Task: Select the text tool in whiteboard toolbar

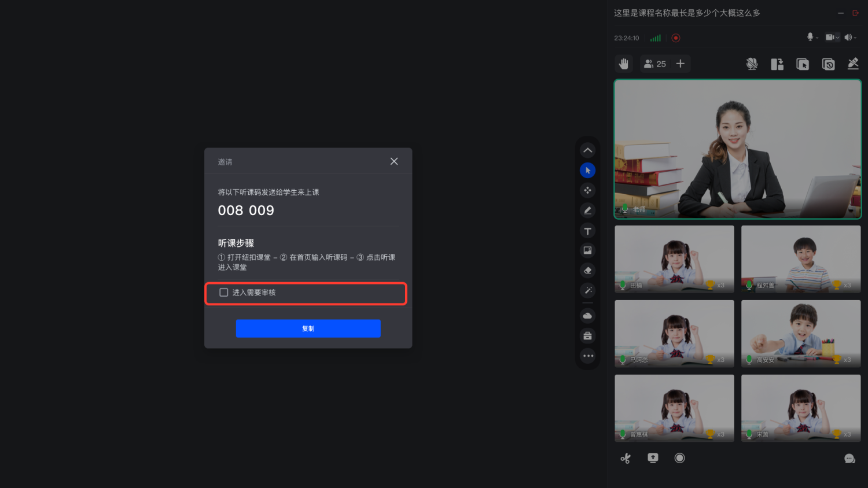Action: tap(587, 231)
